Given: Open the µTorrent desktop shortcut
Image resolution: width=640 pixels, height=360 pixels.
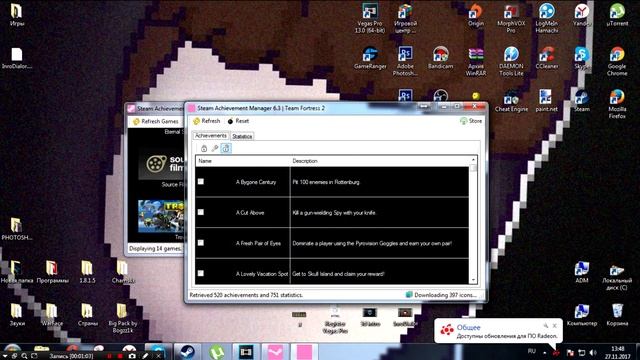Looking at the screenshot, I should (617, 15).
